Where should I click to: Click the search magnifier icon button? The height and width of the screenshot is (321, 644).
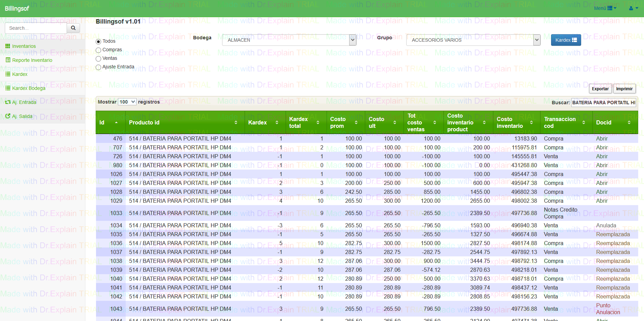coord(73,28)
